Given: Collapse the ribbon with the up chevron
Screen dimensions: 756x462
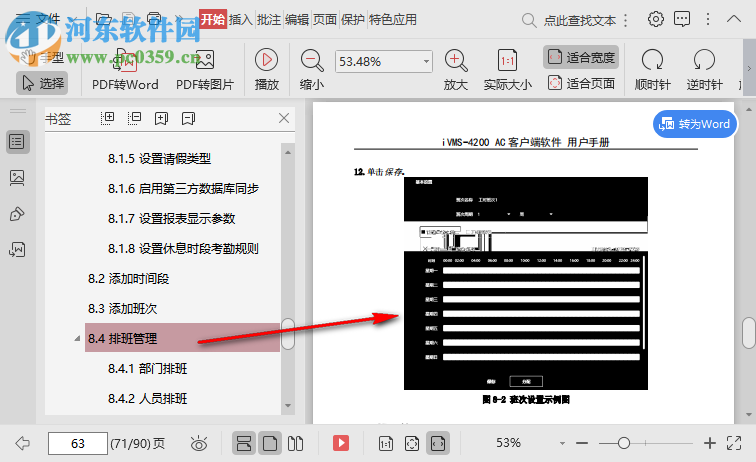Looking at the screenshot, I should 734,19.
